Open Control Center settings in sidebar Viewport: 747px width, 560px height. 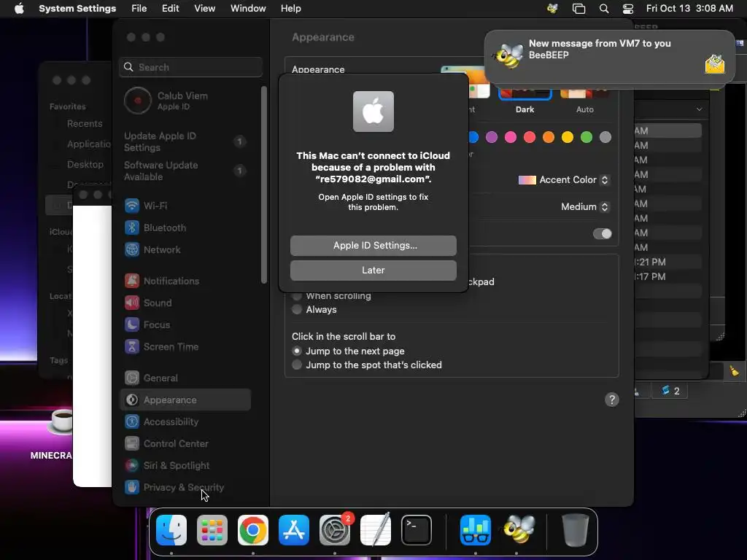tap(186, 444)
